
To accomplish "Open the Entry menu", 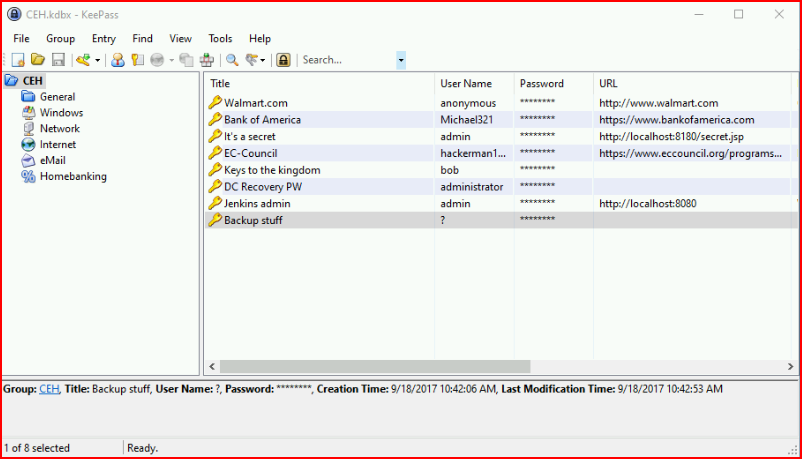I will 104,38.
